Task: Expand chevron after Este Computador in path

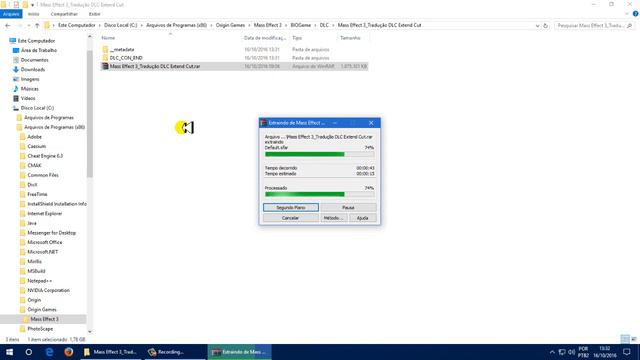Action: coord(100,25)
